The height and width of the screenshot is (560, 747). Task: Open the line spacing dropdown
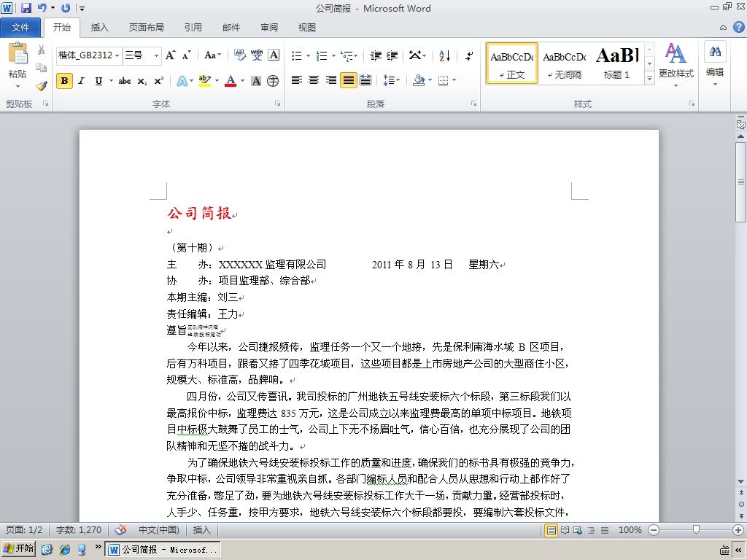[392, 80]
